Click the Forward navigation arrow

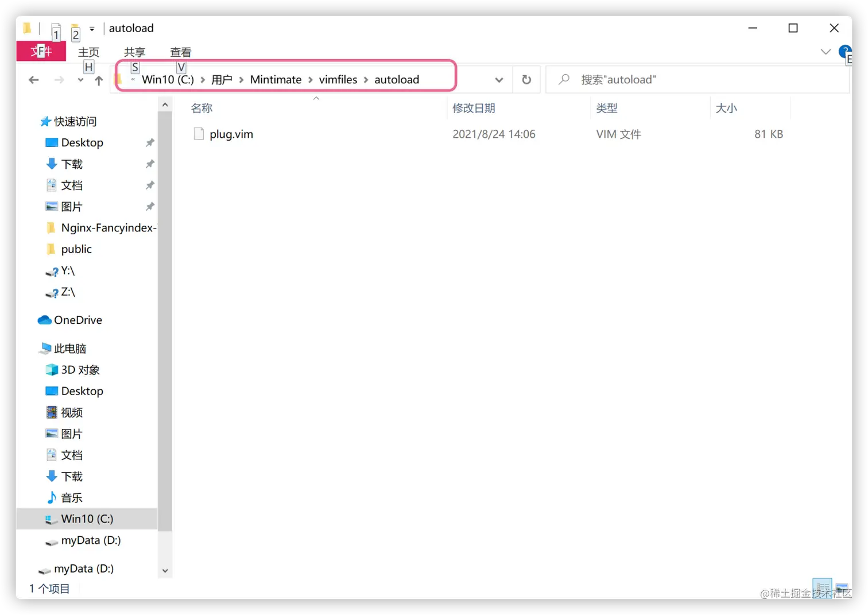click(59, 80)
